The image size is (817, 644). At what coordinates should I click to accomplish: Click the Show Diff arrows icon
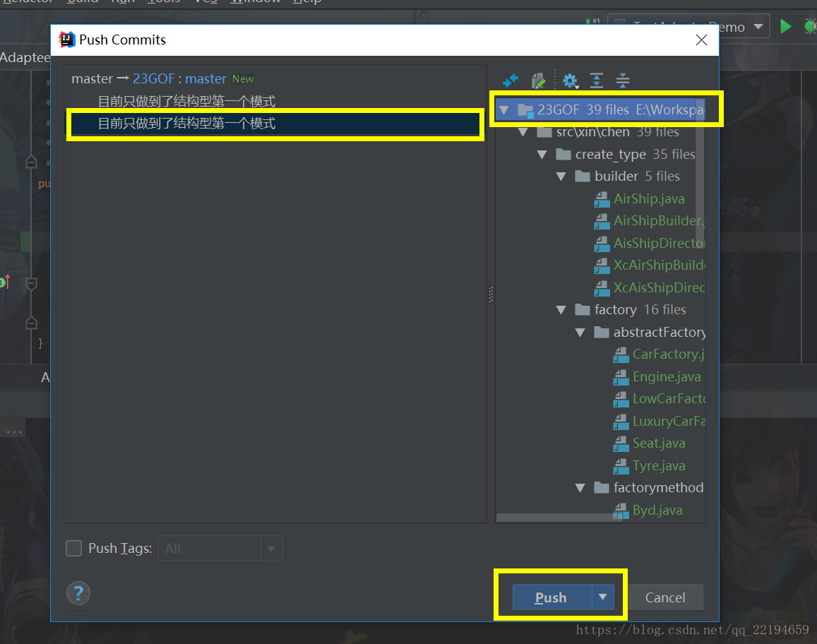511,80
